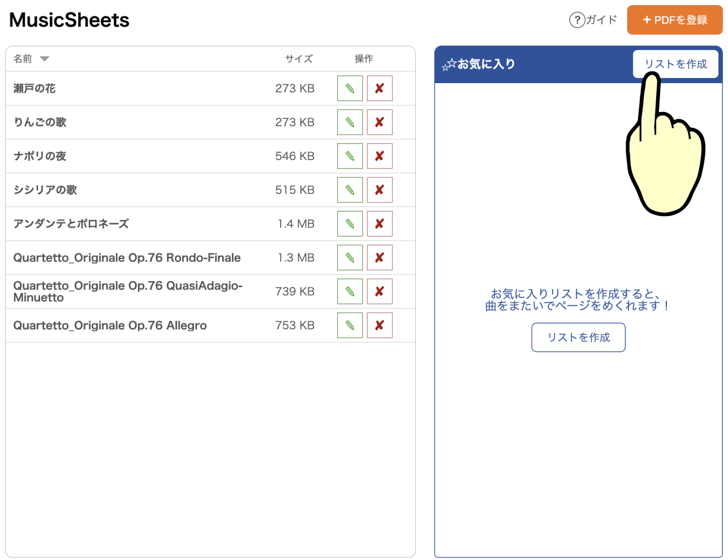Viewport: 728px width, 560px height.
Task: Edit Quartetto Op.76 QuasiAdagio-Minuetto with pencil icon
Action: (x=350, y=292)
